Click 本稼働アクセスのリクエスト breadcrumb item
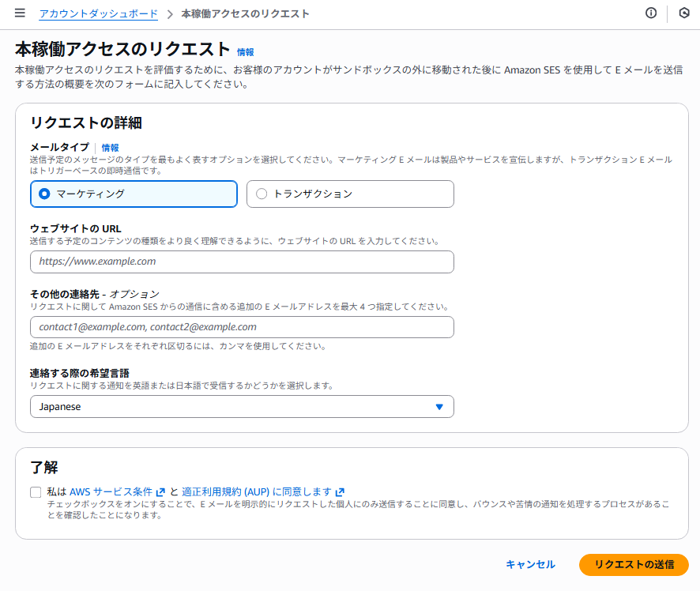Image resolution: width=700 pixels, height=591 pixels. coord(245,14)
